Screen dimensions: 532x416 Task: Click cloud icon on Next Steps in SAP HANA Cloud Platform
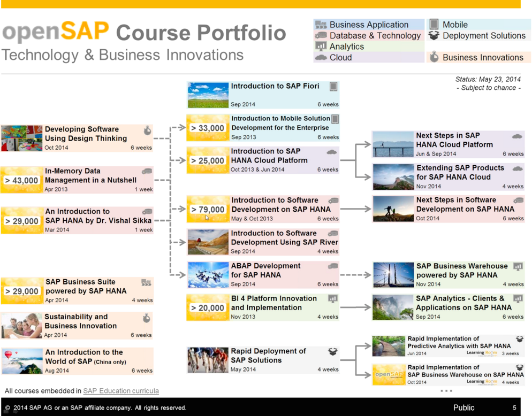(x=517, y=136)
